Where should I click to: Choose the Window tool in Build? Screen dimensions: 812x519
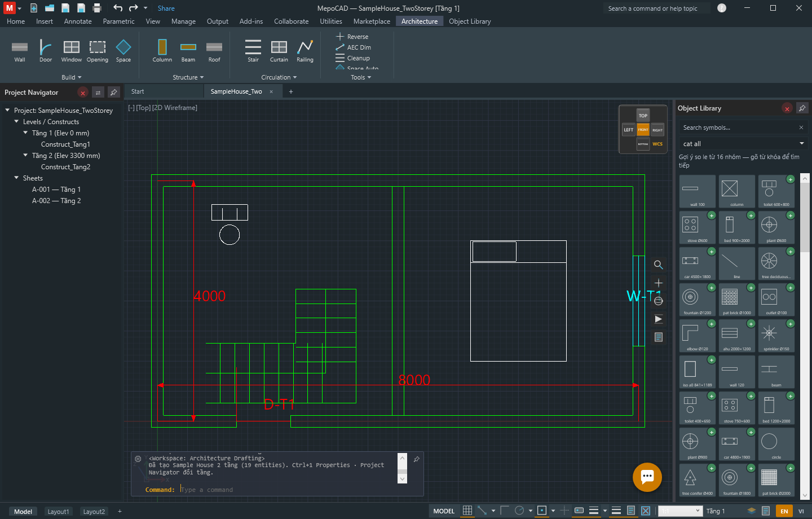coord(72,51)
